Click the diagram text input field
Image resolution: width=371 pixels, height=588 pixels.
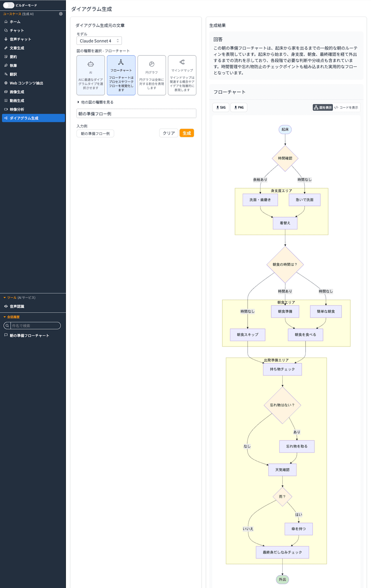(x=136, y=114)
